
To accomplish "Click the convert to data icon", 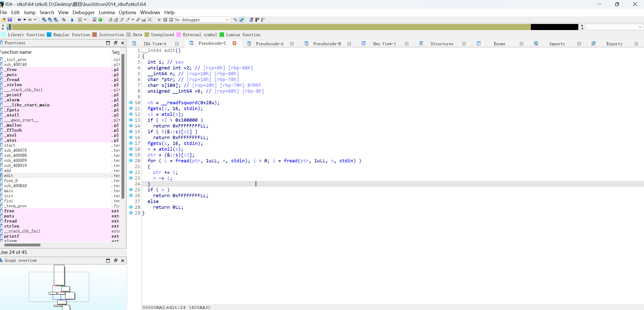I will [116, 20].
